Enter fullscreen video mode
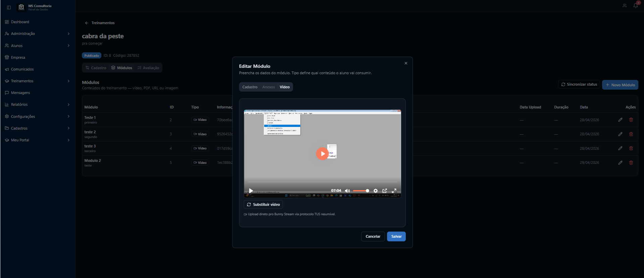 pos(394,191)
